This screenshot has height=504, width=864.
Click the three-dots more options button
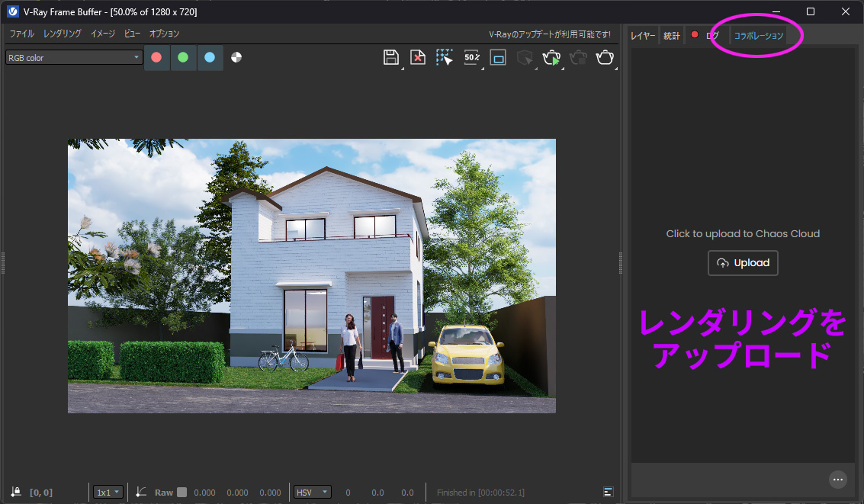point(838,480)
